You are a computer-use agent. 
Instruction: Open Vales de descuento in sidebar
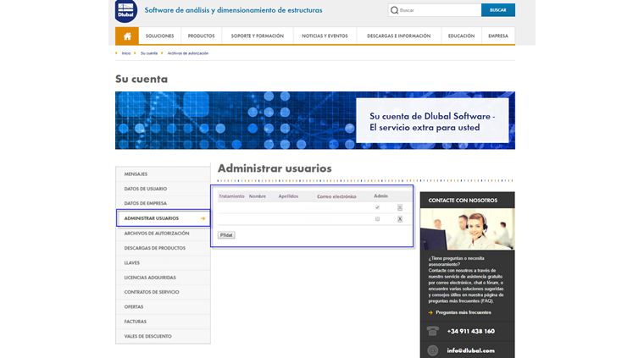pos(163,336)
